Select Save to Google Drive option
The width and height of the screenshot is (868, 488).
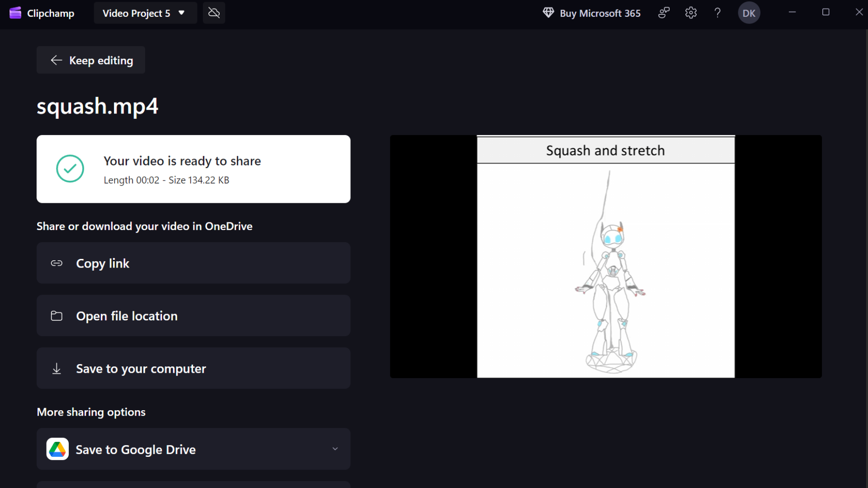pyautogui.click(x=136, y=450)
